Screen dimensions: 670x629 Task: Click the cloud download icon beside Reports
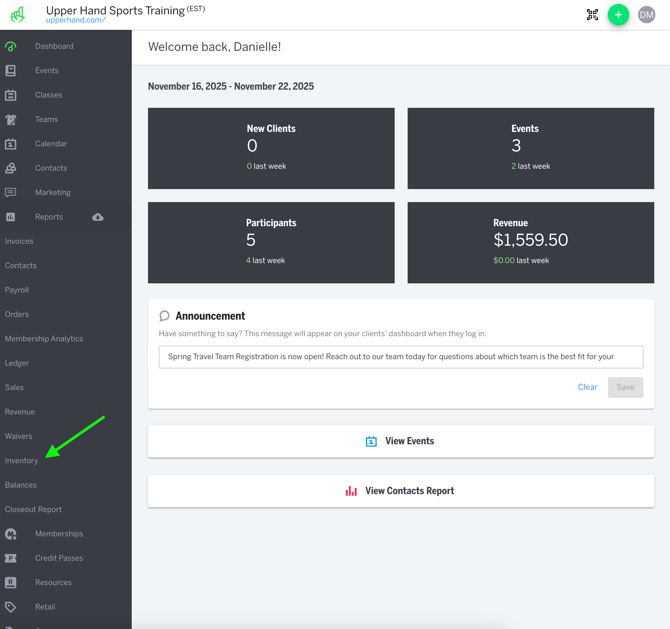click(x=98, y=217)
